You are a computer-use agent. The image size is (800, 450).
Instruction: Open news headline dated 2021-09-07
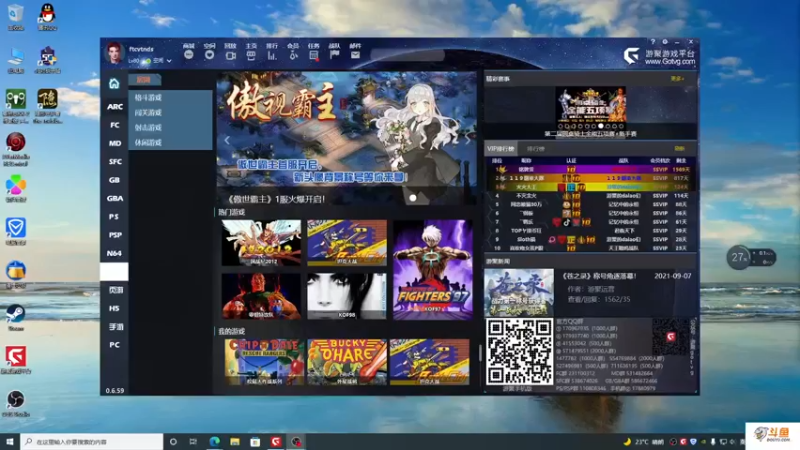pyautogui.click(x=599, y=276)
